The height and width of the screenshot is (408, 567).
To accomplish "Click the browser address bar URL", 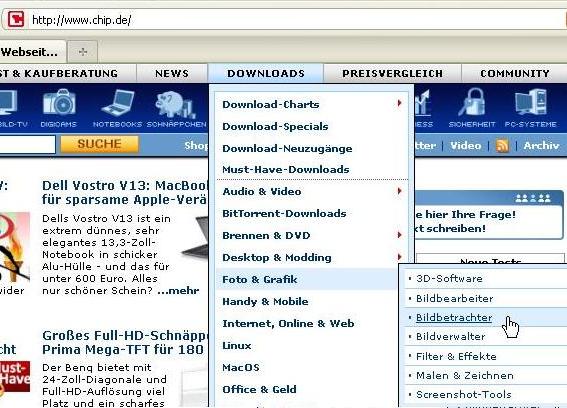I will click(82, 20).
